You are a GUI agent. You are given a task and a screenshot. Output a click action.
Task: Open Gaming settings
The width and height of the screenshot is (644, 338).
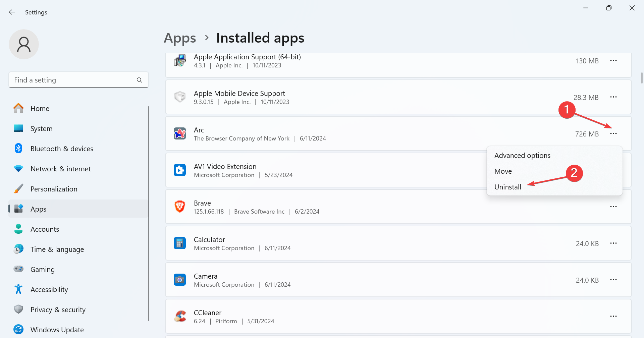tap(78, 269)
